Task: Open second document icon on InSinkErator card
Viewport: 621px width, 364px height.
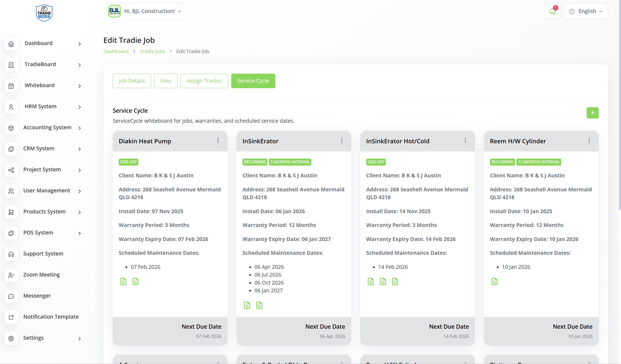Action: (x=259, y=305)
